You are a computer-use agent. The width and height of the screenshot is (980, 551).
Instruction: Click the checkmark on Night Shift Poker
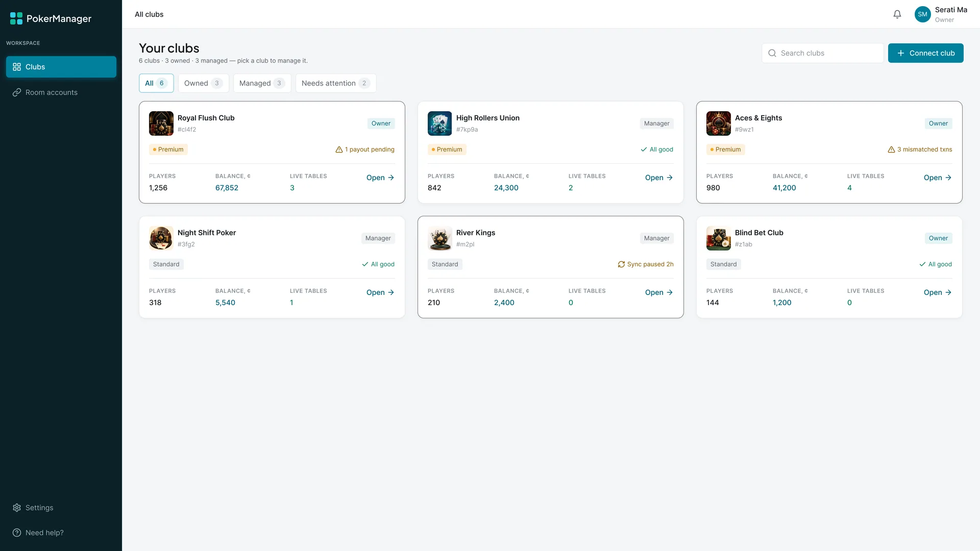coord(365,264)
